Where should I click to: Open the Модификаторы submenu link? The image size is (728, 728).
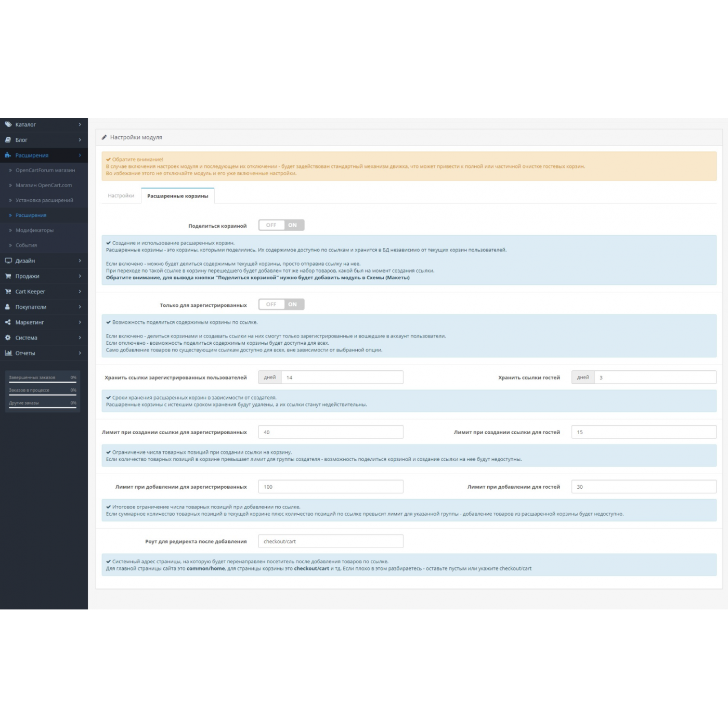coord(34,230)
